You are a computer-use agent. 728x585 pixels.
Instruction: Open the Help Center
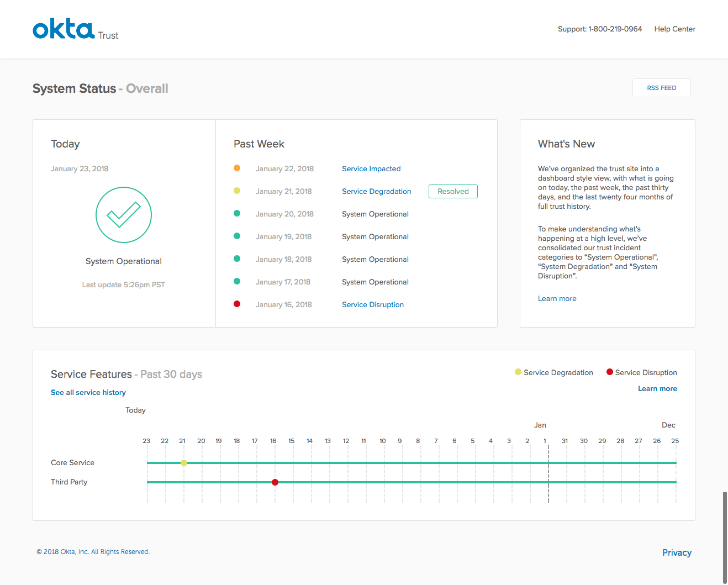pyautogui.click(x=674, y=29)
